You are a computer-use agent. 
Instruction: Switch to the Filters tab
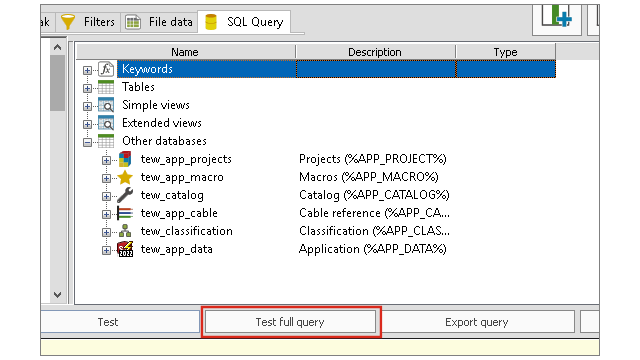88,22
